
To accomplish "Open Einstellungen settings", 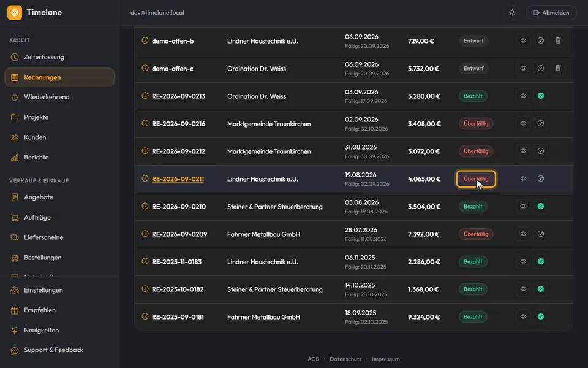I will click(x=59, y=290).
